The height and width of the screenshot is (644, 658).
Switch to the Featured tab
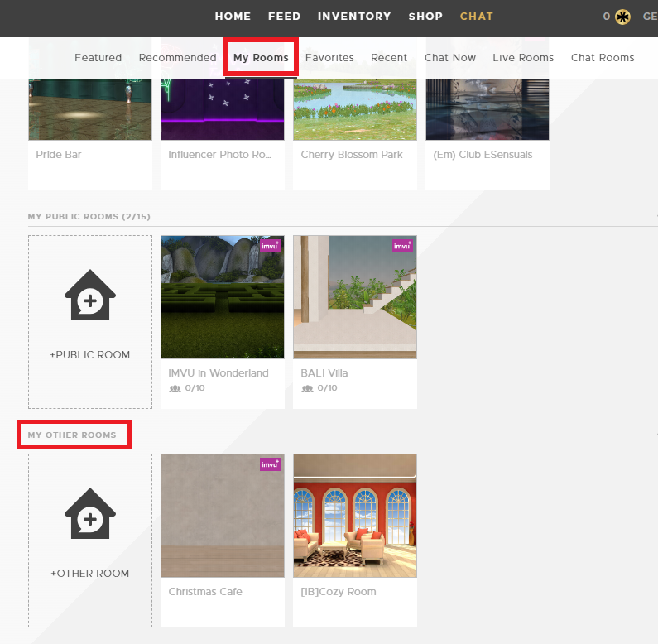tap(98, 57)
